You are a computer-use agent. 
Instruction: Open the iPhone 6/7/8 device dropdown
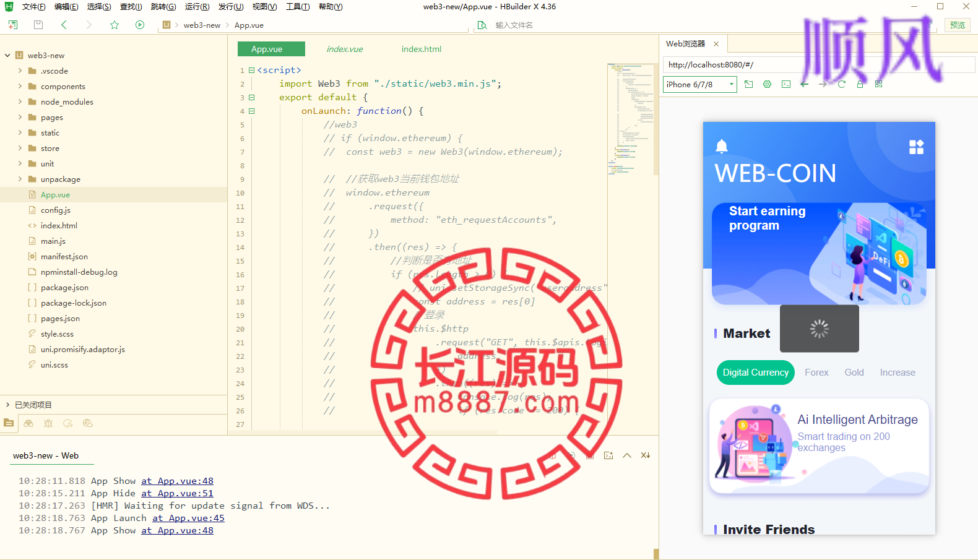pyautogui.click(x=700, y=84)
